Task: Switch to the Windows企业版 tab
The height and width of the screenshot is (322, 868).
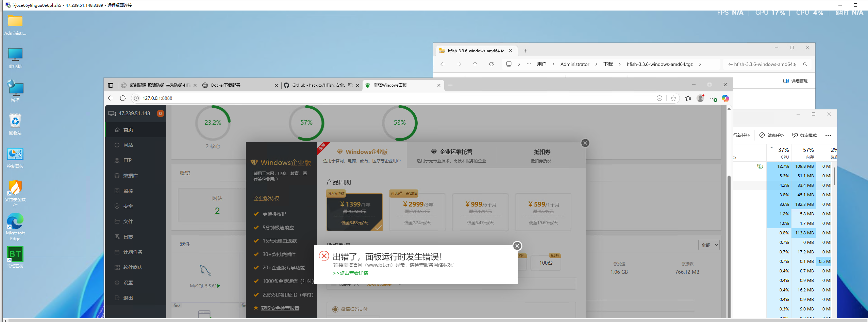Action: [x=362, y=155]
